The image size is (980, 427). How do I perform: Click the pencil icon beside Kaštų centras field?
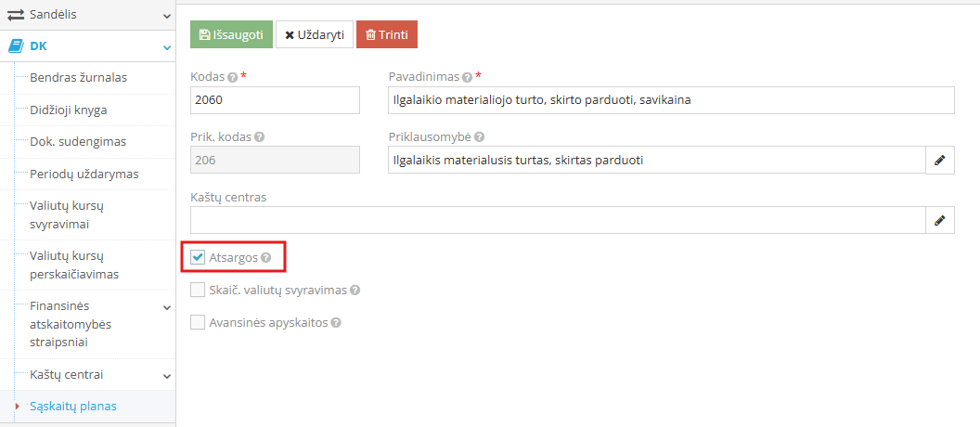pos(939,220)
